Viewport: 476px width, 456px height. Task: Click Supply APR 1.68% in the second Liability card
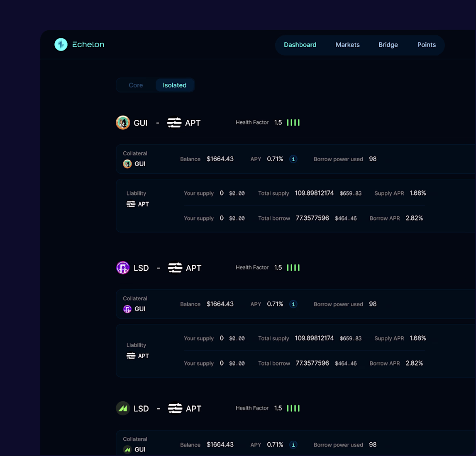418,338
